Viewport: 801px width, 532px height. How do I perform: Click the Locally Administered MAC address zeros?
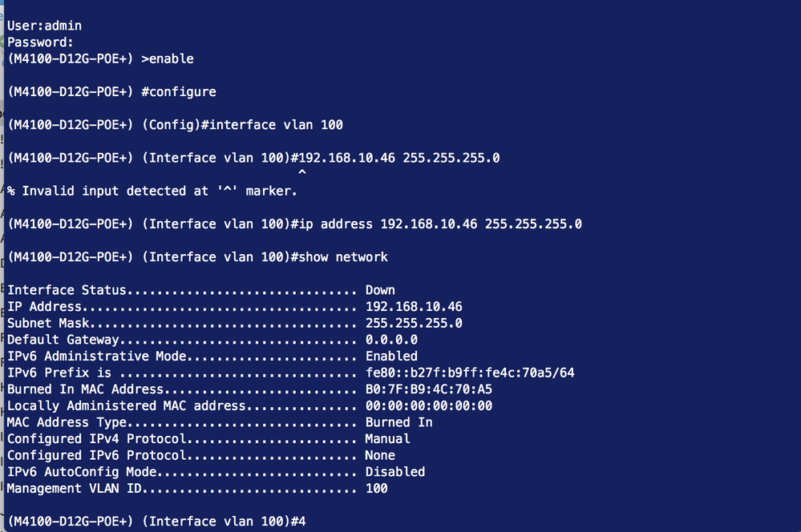pos(428,405)
